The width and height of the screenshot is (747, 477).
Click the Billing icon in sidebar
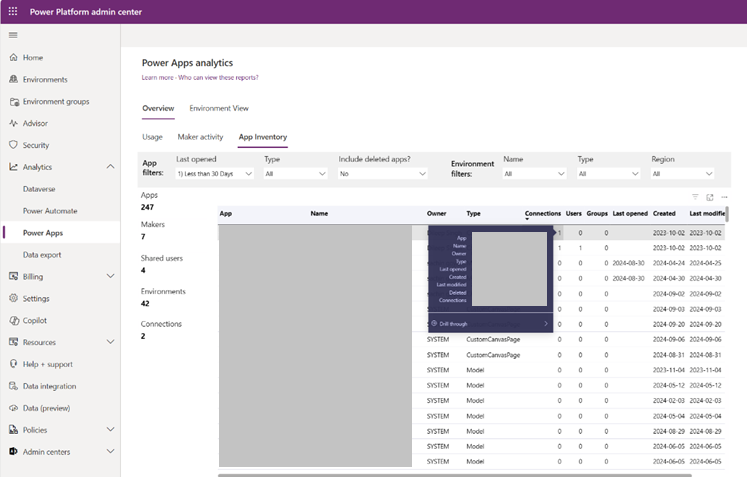[x=13, y=276]
